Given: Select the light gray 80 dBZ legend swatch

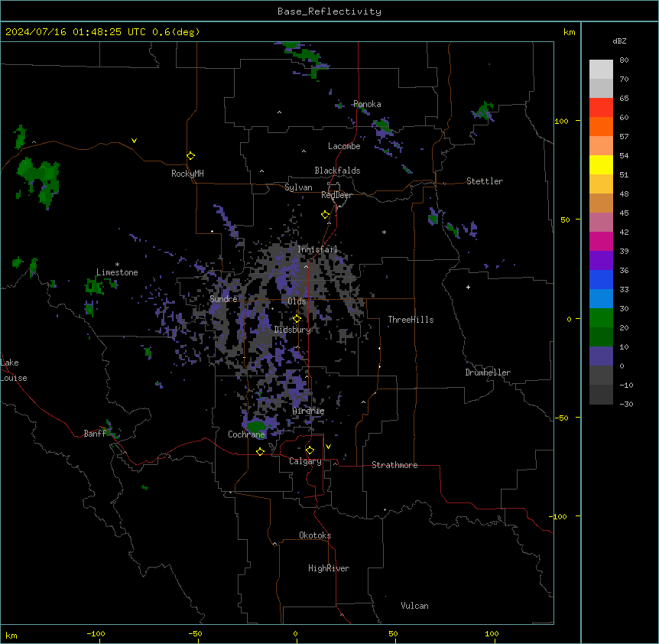Looking at the screenshot, I should (601, 70).
